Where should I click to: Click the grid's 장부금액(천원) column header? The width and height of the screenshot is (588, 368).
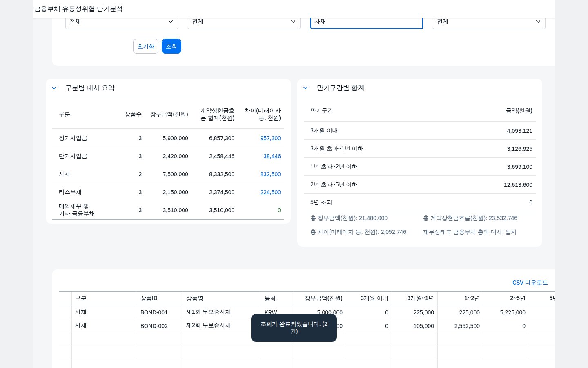pyautogui.click(x=320, y=298)
